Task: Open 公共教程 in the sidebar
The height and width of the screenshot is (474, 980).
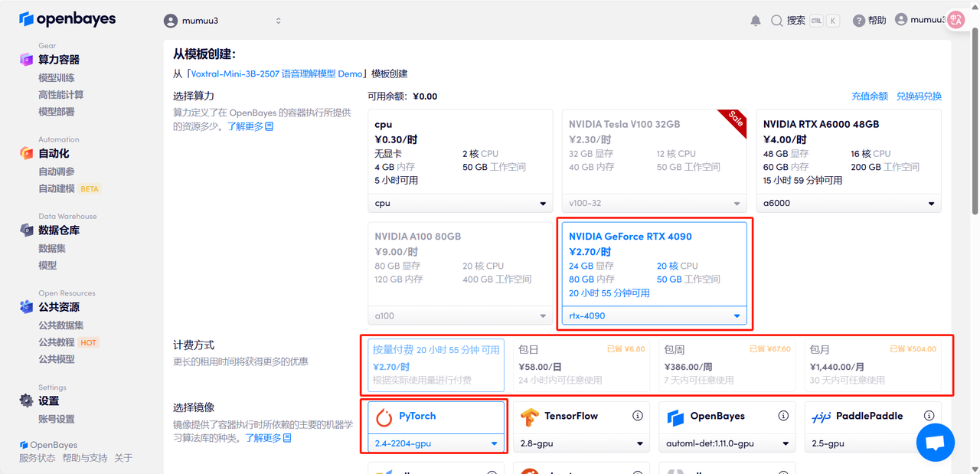Action: [x=57, y=342]
